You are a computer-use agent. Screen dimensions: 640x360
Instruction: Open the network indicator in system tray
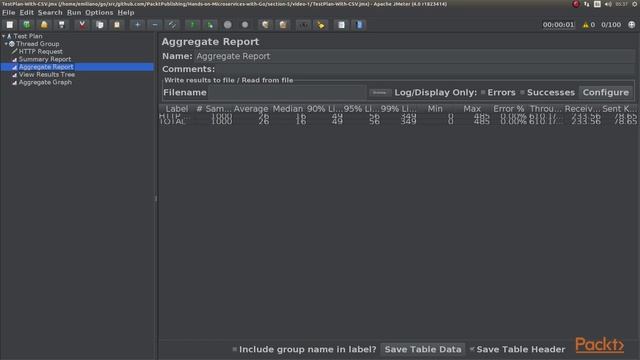(587, 4)
